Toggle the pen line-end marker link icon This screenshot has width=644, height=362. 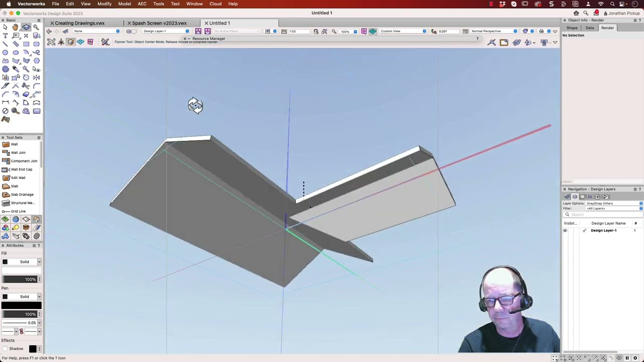(x=21, y=331)
